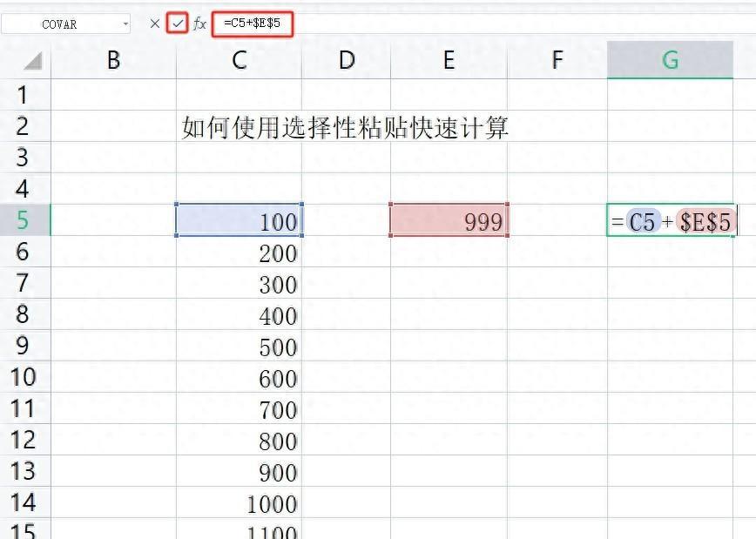Click cell C9 containing 500

coord(240,345)
